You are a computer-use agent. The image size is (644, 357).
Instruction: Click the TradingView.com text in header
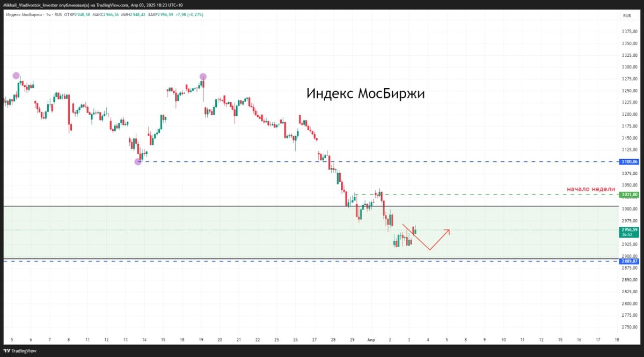click(x=112, y=5)
